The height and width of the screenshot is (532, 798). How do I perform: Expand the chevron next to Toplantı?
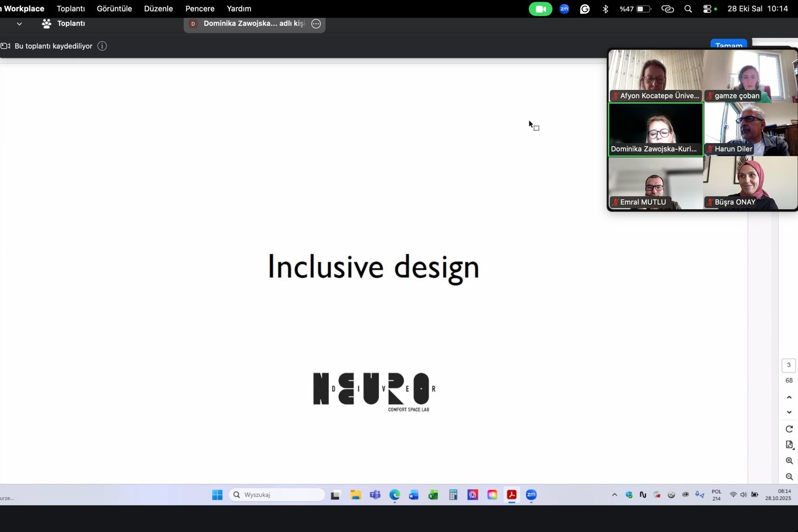(x=19, y=24)
